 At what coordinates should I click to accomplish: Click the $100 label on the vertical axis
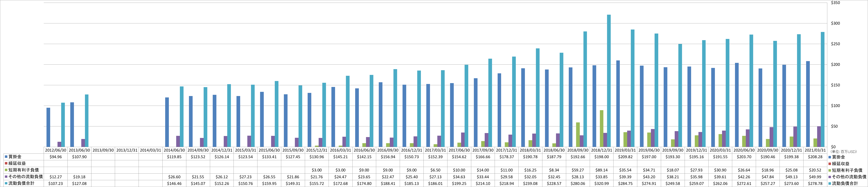[x=836, y=106]
